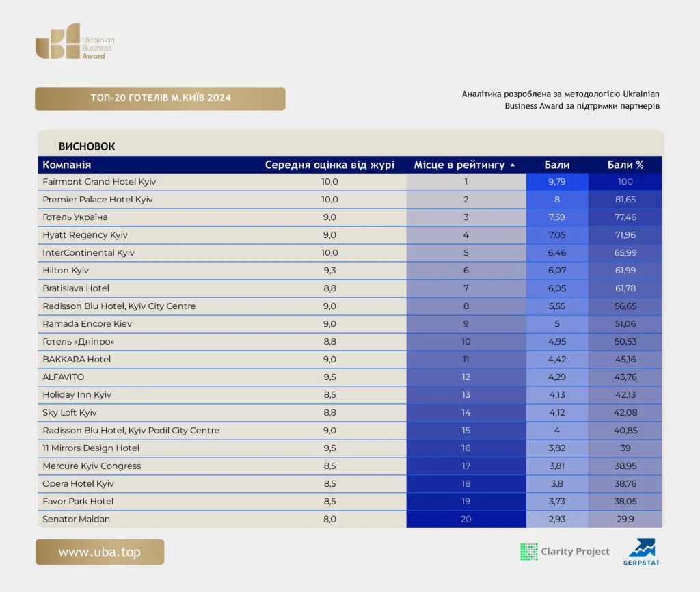Click the 3,82 points value
The image size is (700, 592).
[556, 448]
